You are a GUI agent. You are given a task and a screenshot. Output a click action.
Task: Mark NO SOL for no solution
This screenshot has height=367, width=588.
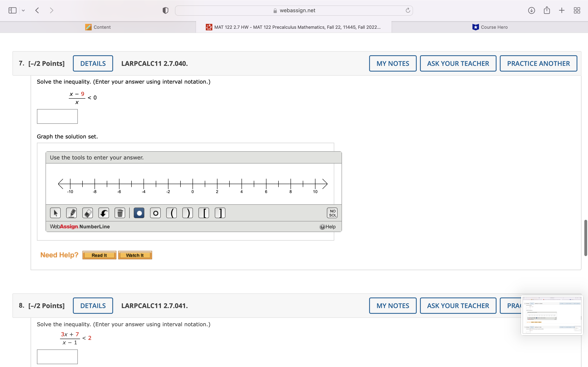point(332,213)
